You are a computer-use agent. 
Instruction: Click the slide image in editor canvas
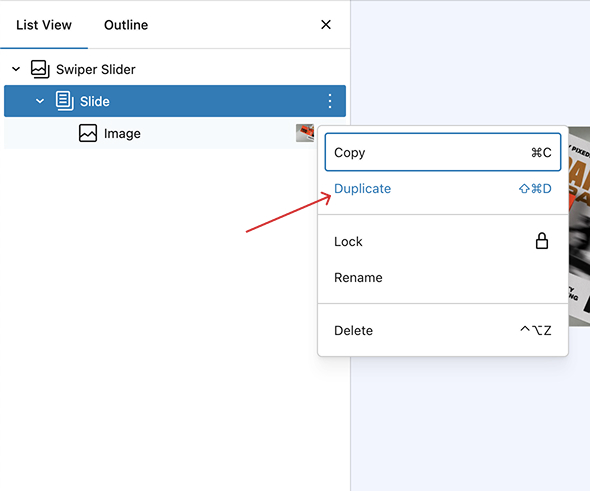coord(579,226)
